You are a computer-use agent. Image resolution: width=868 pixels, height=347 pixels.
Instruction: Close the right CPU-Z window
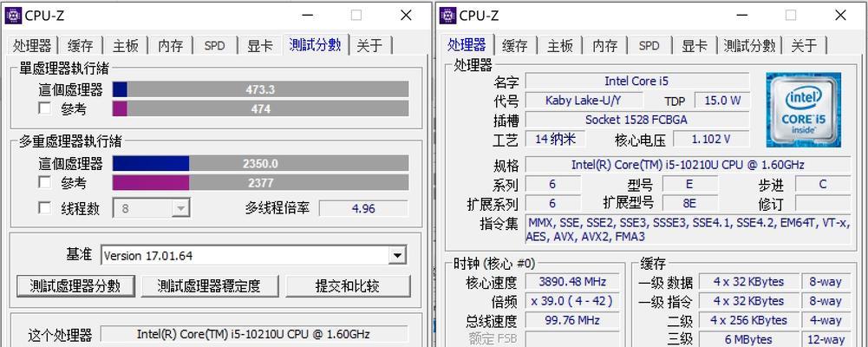click(840, 16)
